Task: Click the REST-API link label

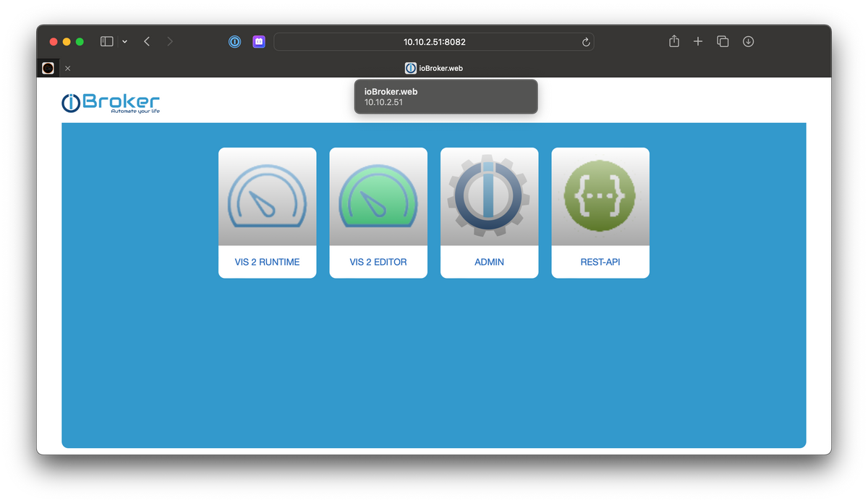Action: coord(600,262)
